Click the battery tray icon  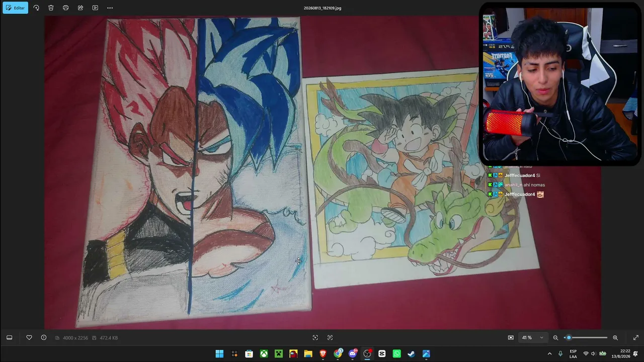[x=602, y=354]
